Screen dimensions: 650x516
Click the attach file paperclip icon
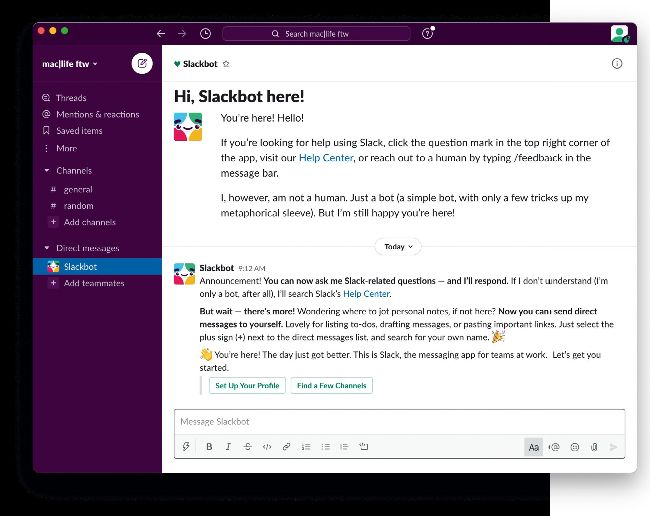point(594,447)
